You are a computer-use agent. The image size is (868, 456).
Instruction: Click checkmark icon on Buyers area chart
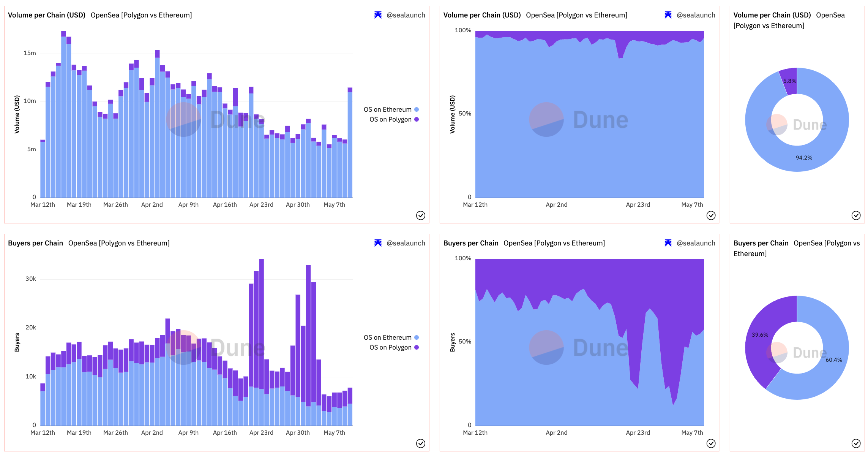711,443
